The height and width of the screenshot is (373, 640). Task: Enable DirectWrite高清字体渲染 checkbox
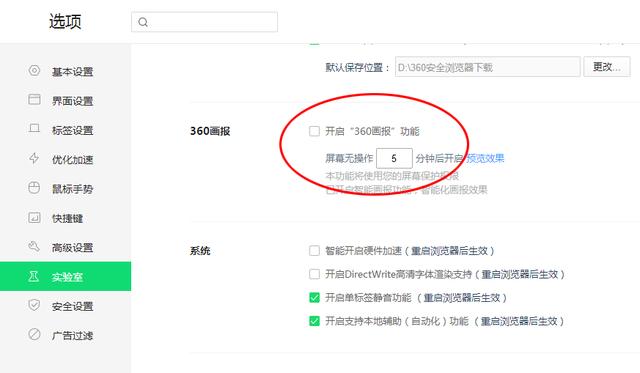(314, 274)
